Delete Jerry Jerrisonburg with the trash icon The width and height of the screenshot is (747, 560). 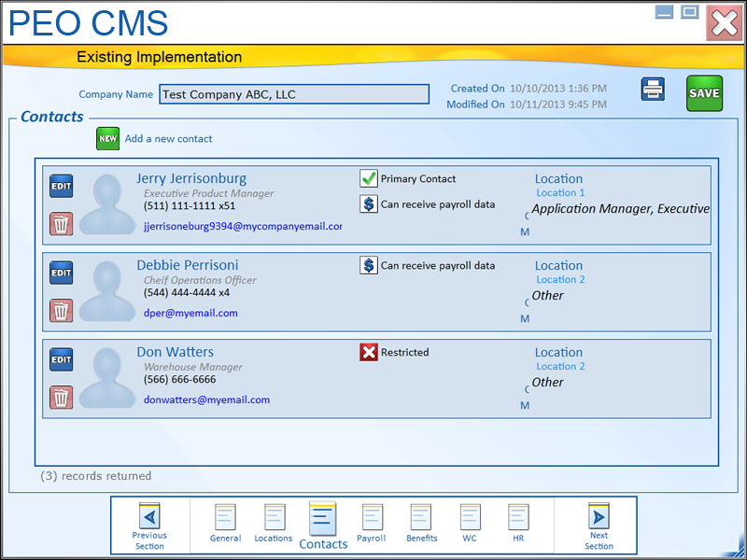tap(62, 224)
